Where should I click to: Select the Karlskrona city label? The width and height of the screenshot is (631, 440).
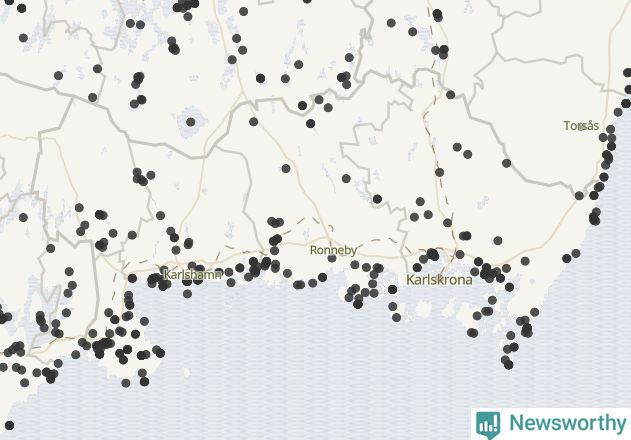[x=439, y=279]
